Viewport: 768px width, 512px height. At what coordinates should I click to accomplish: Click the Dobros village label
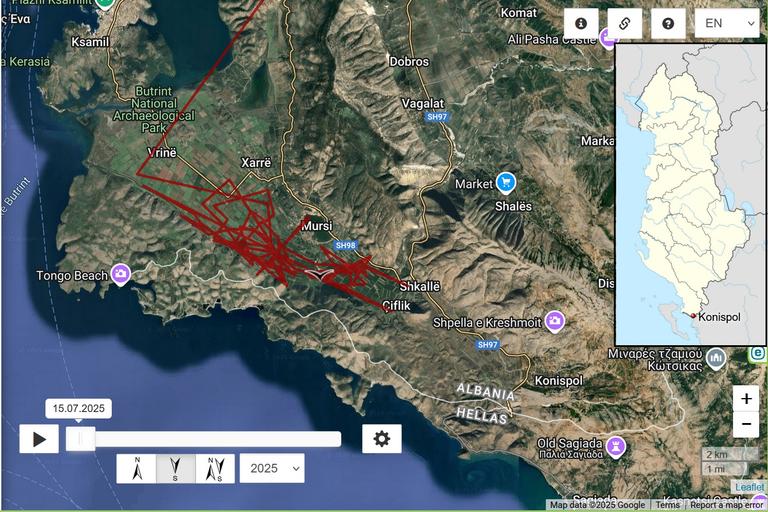[x=409, y=62]
